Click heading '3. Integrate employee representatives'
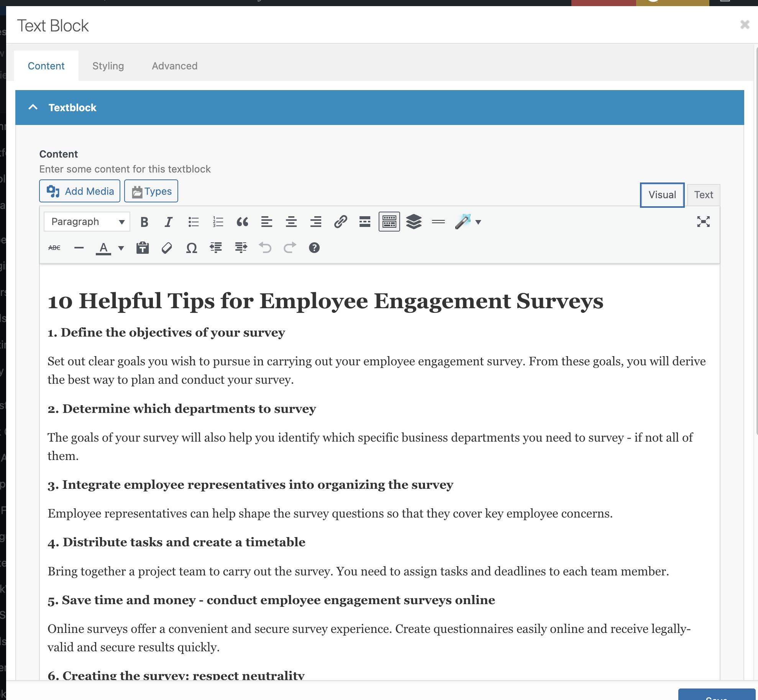 pos(250,485)
